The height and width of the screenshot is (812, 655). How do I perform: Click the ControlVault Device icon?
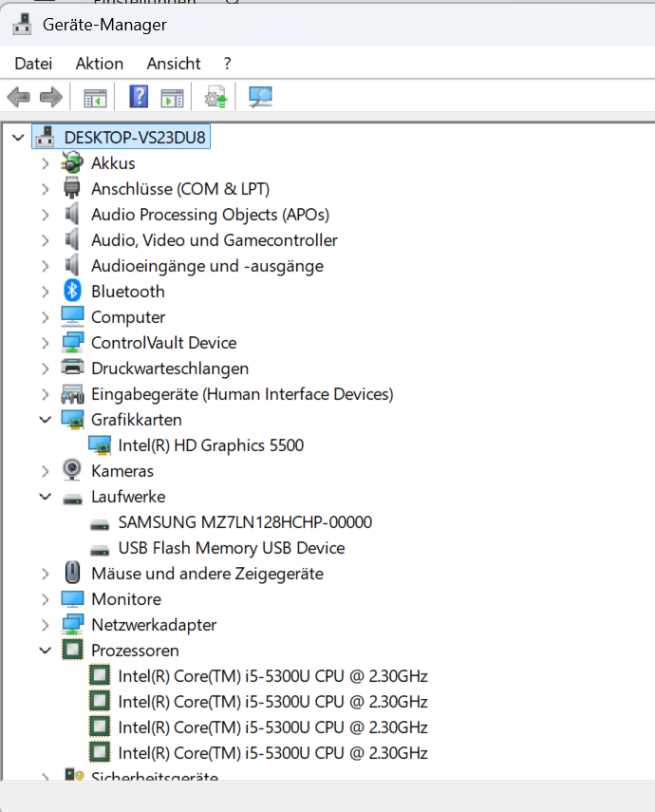tap(72, 342)
